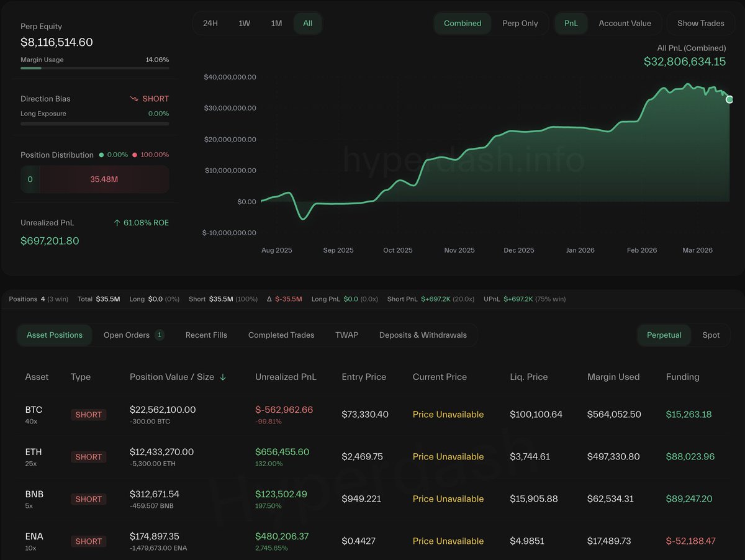Click the SHORT badge on the BTC row
This screenshot has width=745, height=560.
pos(88,415)
